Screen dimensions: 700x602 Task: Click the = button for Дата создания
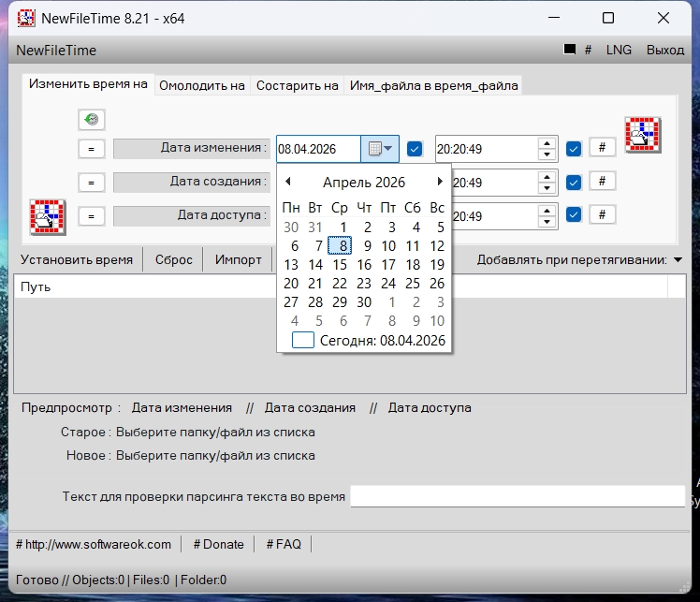pyautogui.click(x=92, y=183)
